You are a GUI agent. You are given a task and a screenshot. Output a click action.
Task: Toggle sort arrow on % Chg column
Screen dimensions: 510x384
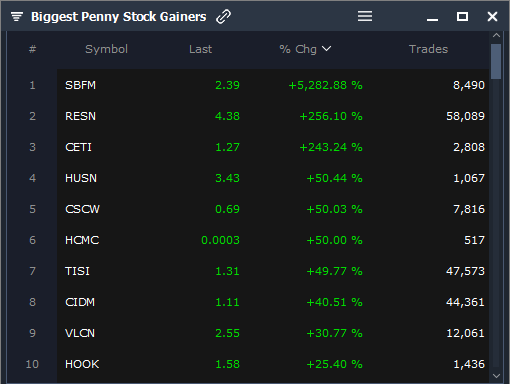click(327, 49)
